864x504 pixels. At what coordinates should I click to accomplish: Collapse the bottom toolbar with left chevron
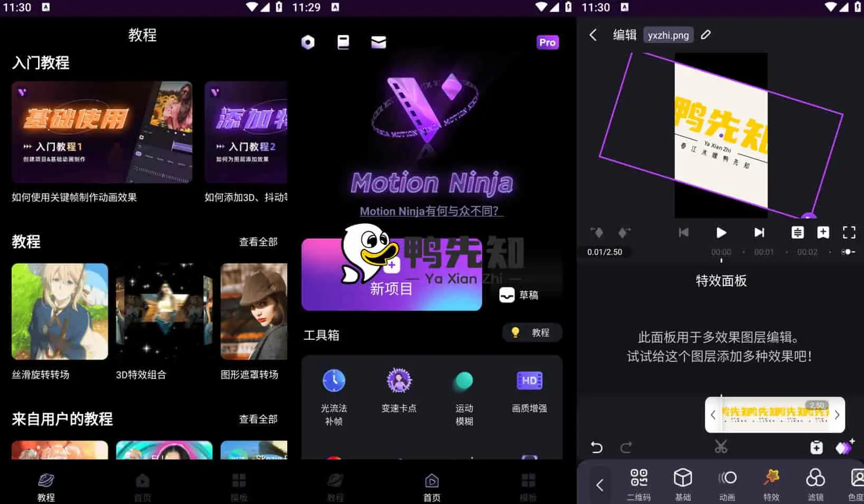(599, 485)
